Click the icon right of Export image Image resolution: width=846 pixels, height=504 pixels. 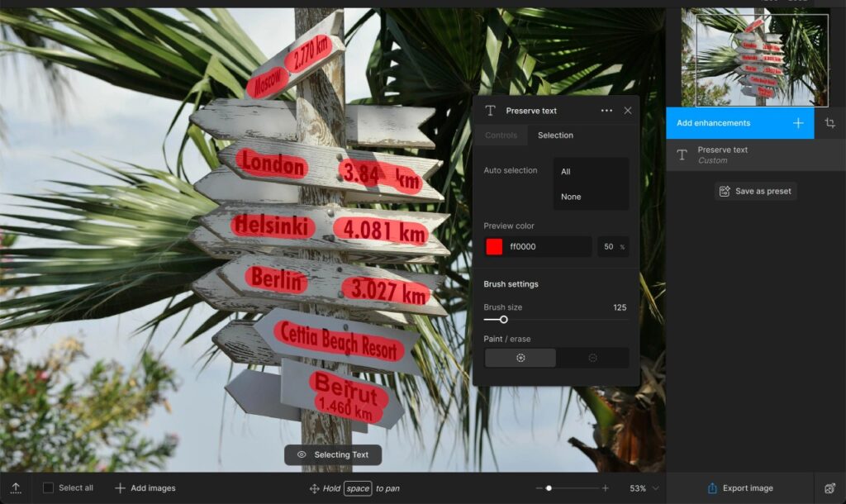[829, 488]
